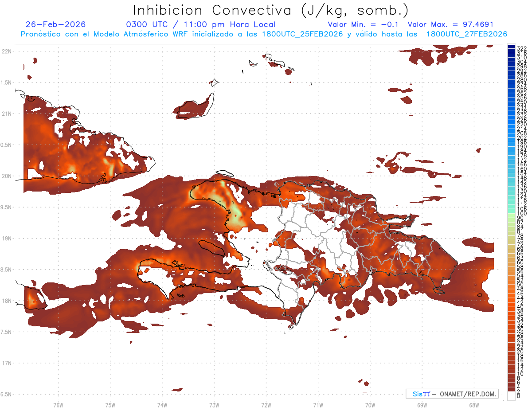Click the '19N' latitude label
532x411 pixels.
pos(7,239)
